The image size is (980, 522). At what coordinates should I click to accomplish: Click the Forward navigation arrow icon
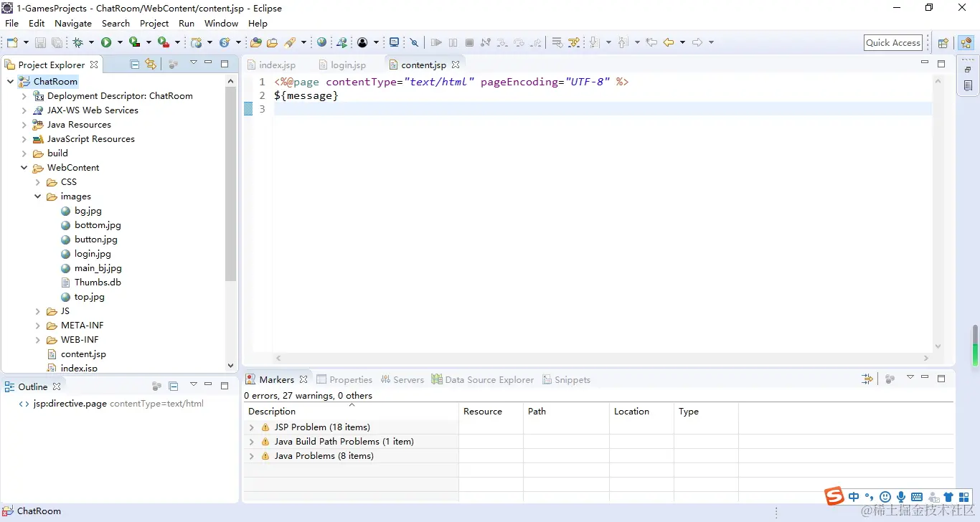coord(697,42)
